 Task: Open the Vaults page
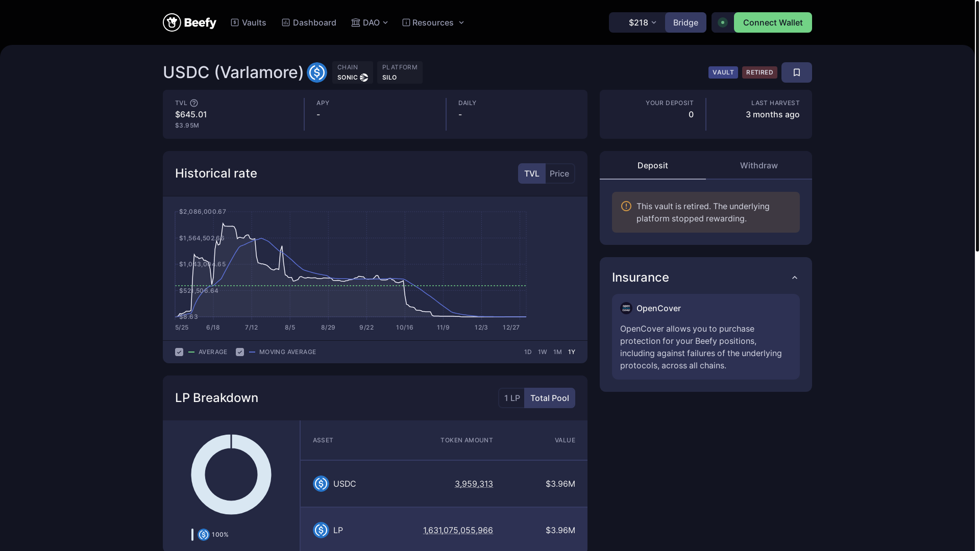click(x=249, y=22)
